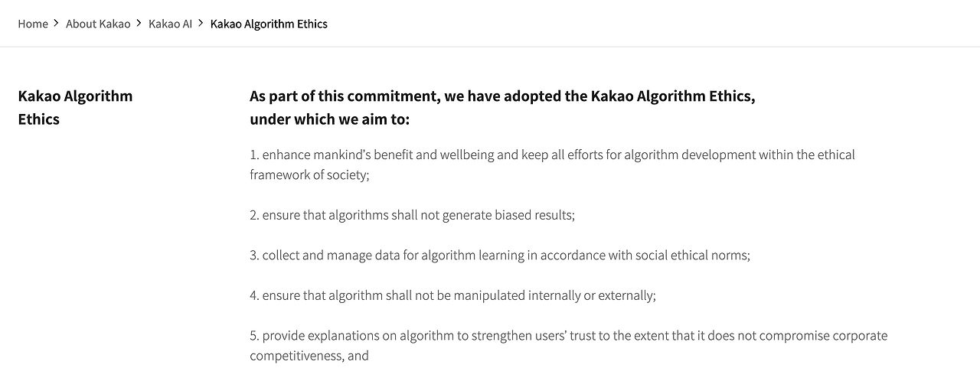This screenshot has height=381, width=980.
Task: Click the "framework of society;" text line
Action: (309, 174)
